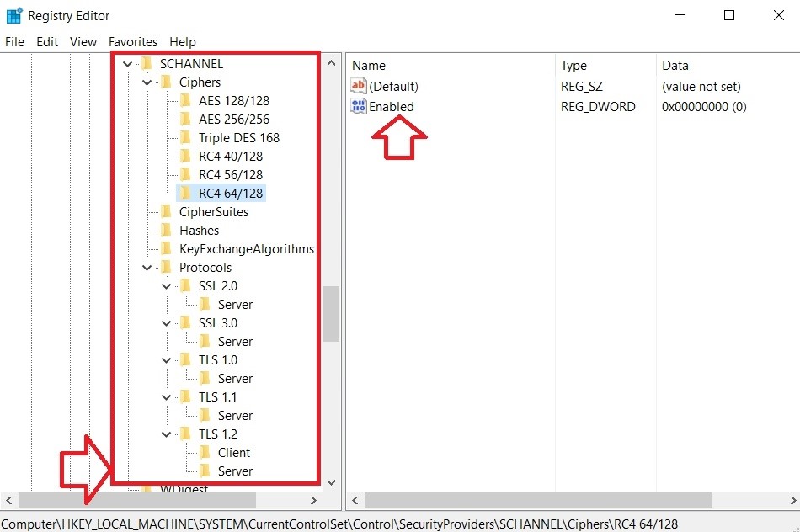The height and width of the screenshot is (532, 800).
Task: Click the Registry Editor title bar icon
Action: point(14,16)
